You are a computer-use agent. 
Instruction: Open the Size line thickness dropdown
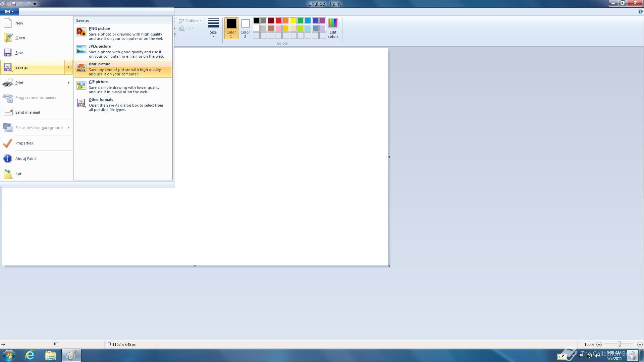pyautogui.click(x=213, y=28)
